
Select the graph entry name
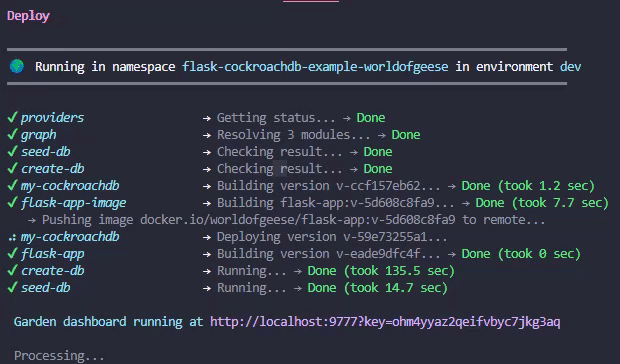pos(38,135)
